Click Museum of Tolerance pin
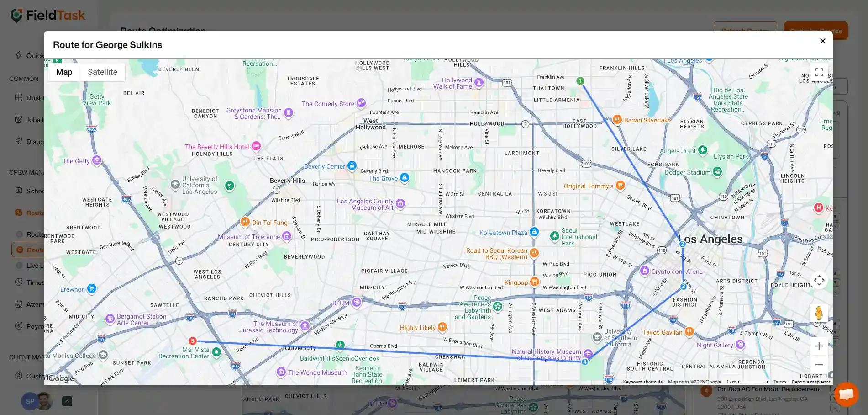Image resolution: width=868 pixels, height=415 pixels. (x=287, y=236)
